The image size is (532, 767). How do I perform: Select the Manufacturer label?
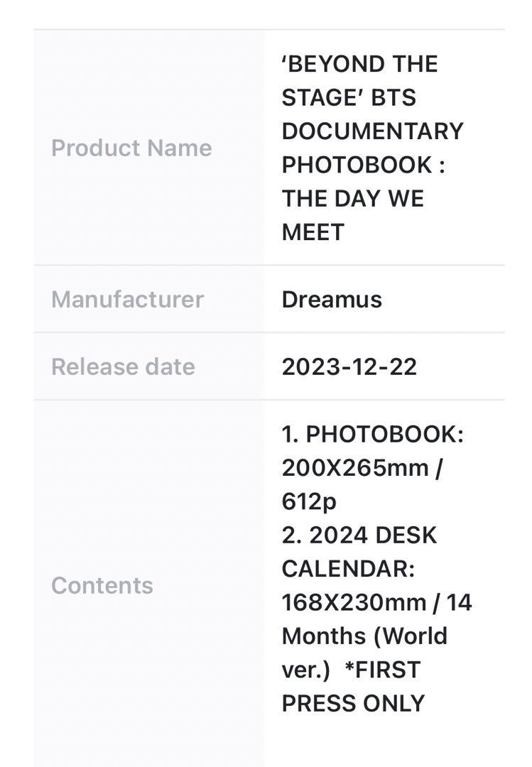[x=127, y=300]
